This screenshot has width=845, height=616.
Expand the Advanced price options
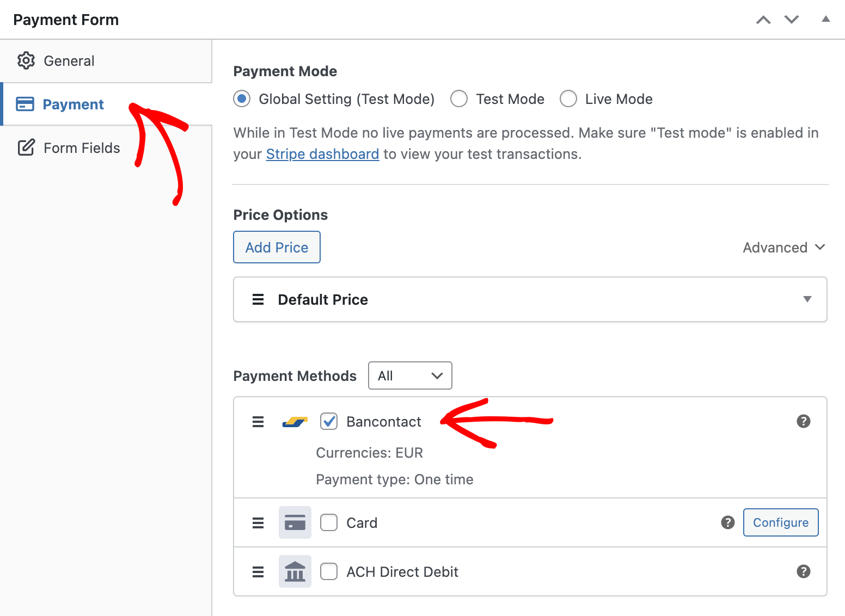784,247
